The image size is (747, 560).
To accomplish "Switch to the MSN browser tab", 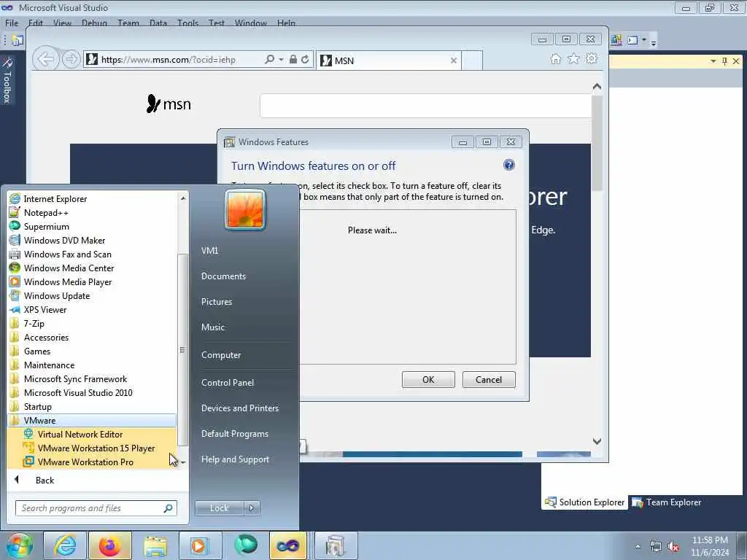I will pos(388,61).
